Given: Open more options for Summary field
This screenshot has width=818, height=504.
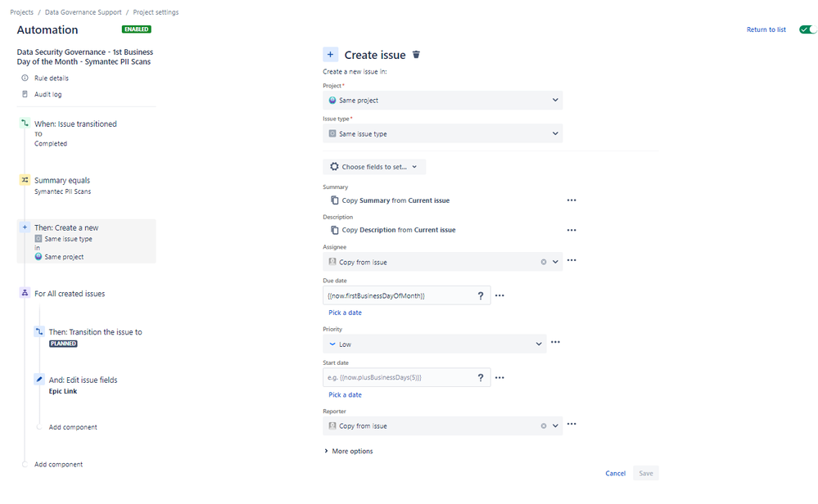Looking at the screenshot, I should [572, 200].
